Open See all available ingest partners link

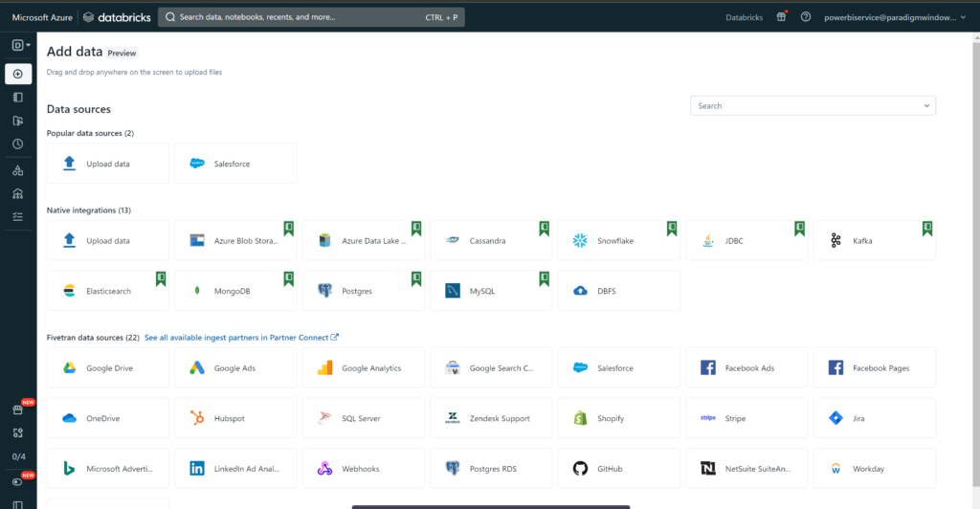(x=241, y=337)
